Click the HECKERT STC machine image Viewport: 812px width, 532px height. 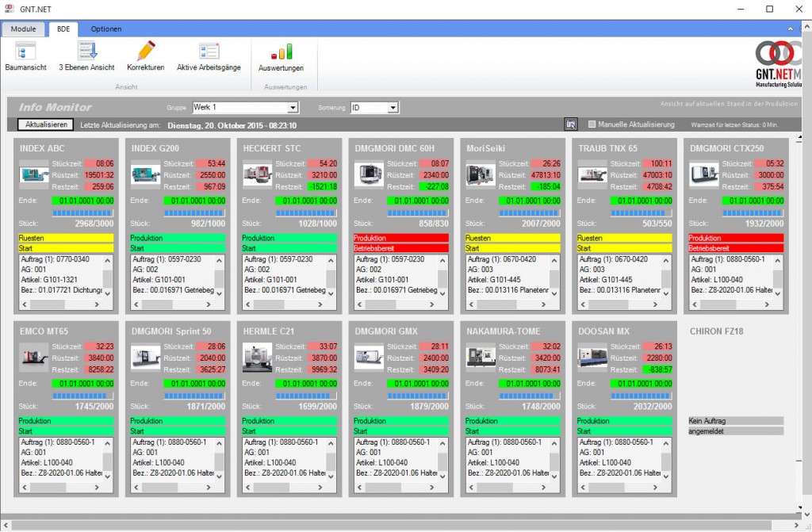point(258,174)
